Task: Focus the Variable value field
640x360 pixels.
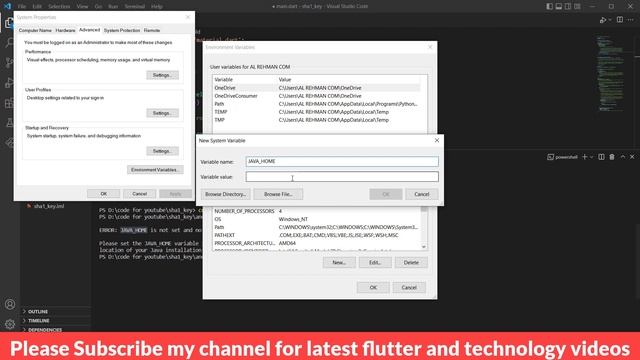Action: pyautogui.click(x=342, y=177)
